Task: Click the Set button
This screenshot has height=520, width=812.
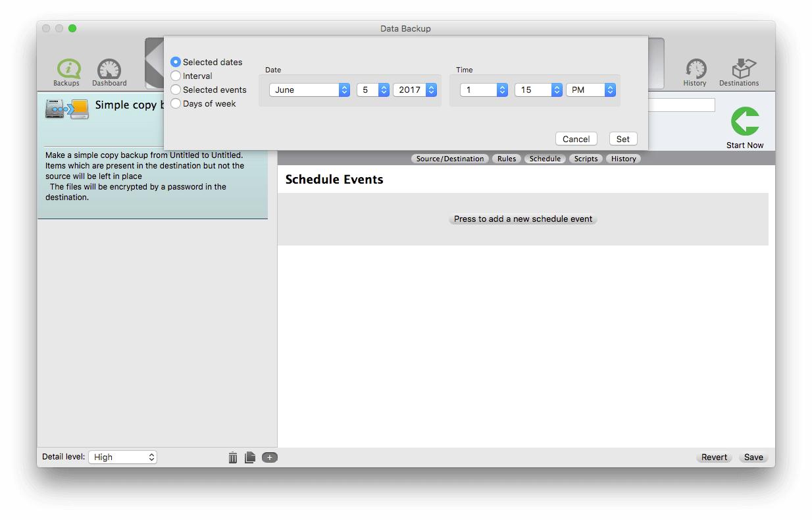Action: (x=622, y=139)
